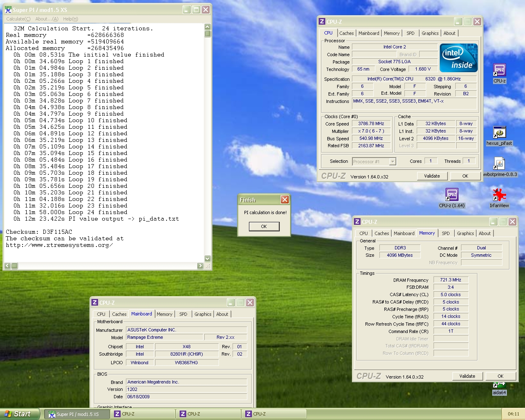This screenshot has height=420, width=525.
Task: Click the CAS# Latency 5.0 clocks value
Action: click(451, 295)
